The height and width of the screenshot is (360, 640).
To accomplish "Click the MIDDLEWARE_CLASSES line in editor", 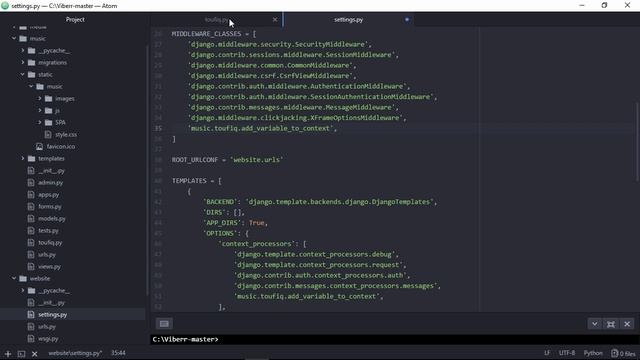I will [x=214, y=34].
